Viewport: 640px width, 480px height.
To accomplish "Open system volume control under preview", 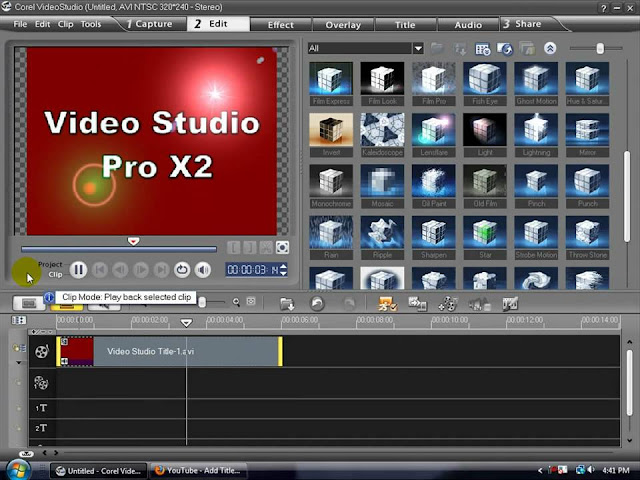I will [x=203, y=270].
